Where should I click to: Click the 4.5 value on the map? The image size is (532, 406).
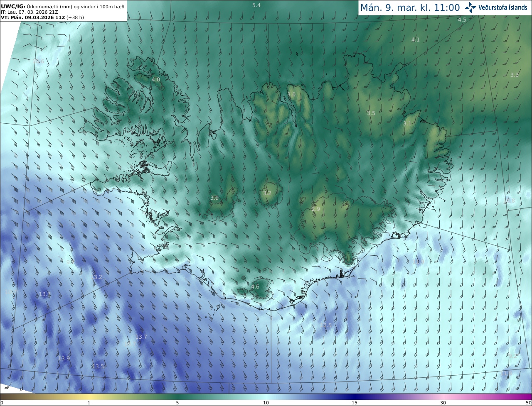(462, 20)
